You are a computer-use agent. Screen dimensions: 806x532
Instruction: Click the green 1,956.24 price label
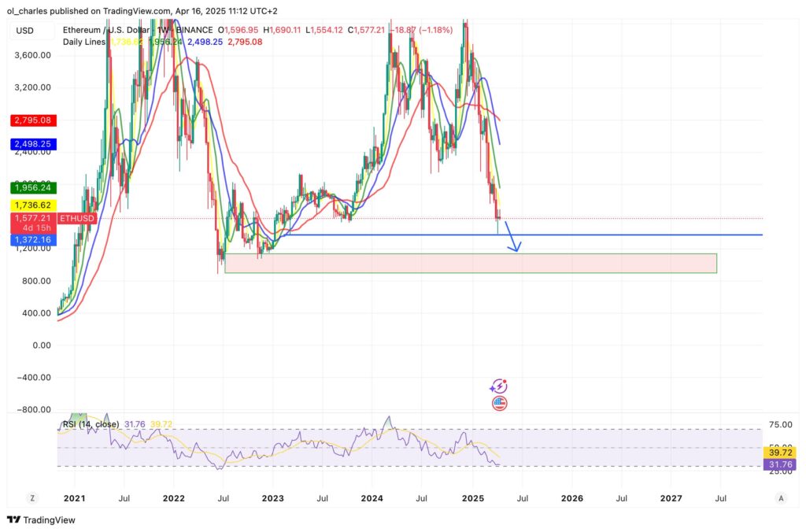[x=32, y=189]
